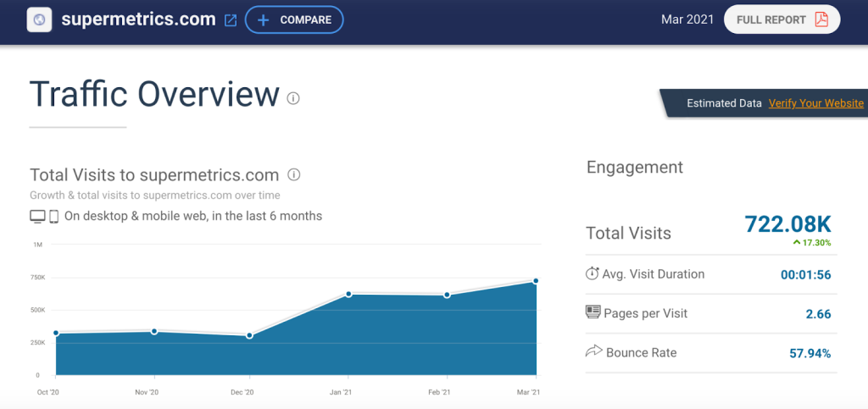Viewport: 868px width, 409px height.
Task: Click the Mar 2021 date label
Action: coord(687,19)
